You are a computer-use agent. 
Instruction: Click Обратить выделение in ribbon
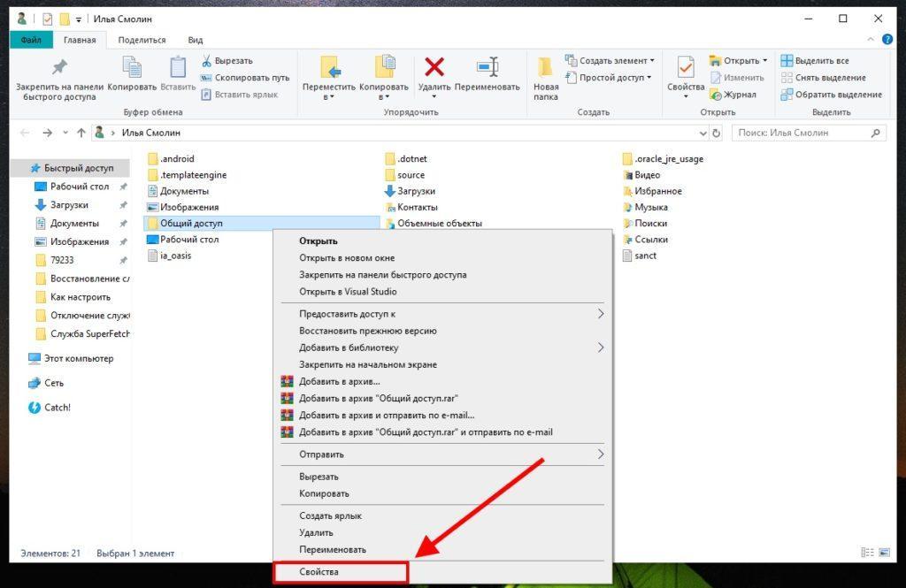click(831, 94)
